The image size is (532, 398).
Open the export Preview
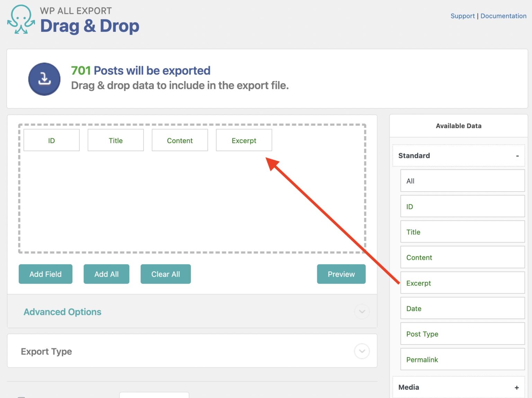coord(341,274)
